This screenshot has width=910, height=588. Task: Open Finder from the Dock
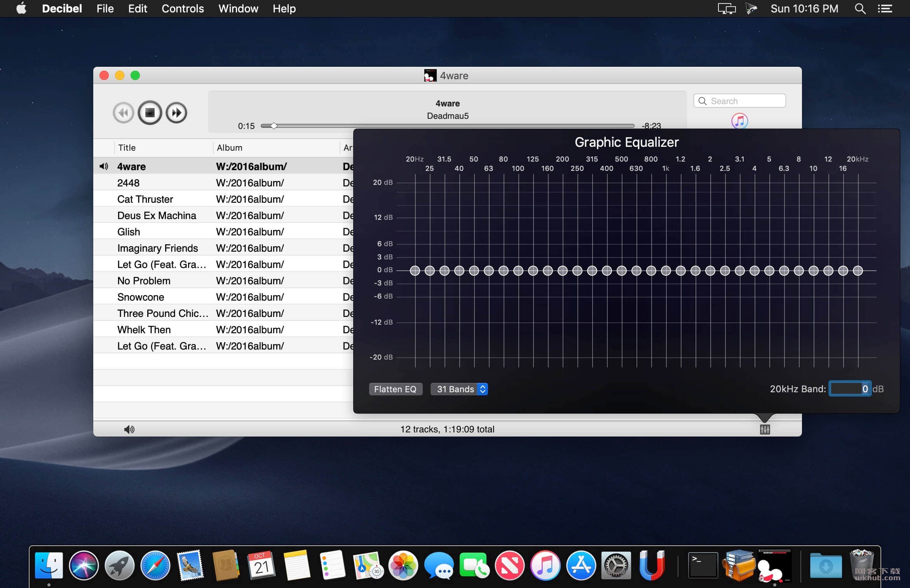pos(49,565)
